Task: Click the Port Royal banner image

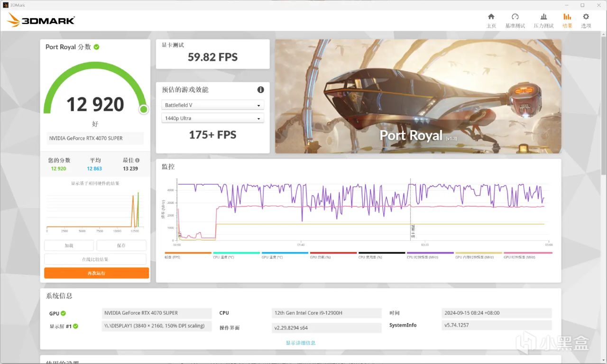Action: (418, 96)
